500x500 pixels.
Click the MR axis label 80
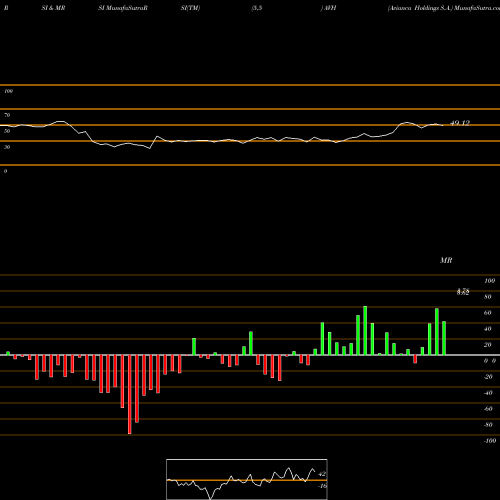tap(488, 297)
